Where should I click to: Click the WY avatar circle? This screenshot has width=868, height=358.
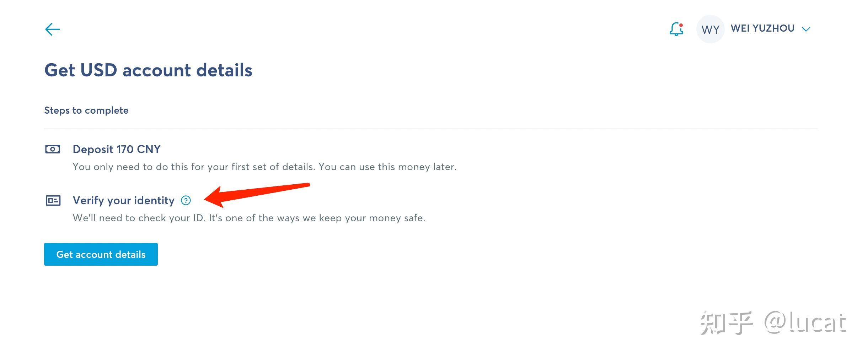[710, 29]
